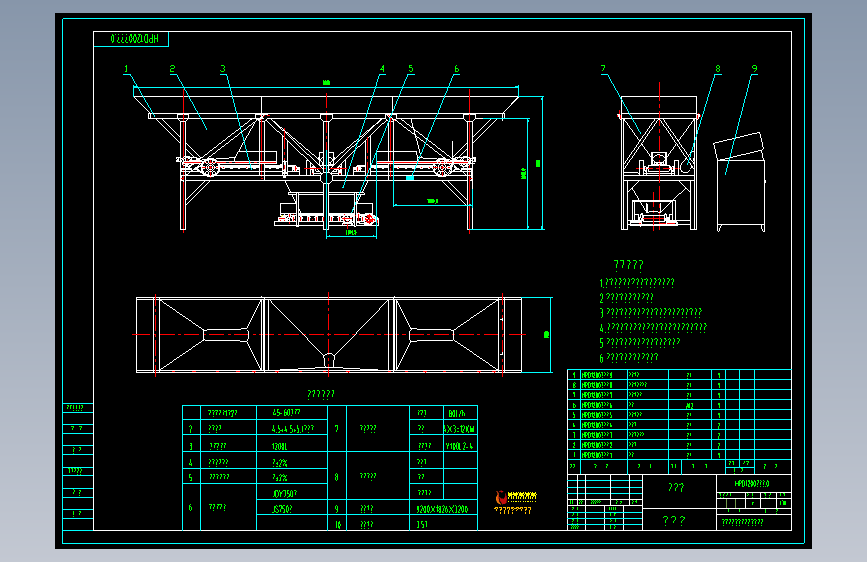Click balloon callout number 4
The image size is (867, 562).
point(382,69)
